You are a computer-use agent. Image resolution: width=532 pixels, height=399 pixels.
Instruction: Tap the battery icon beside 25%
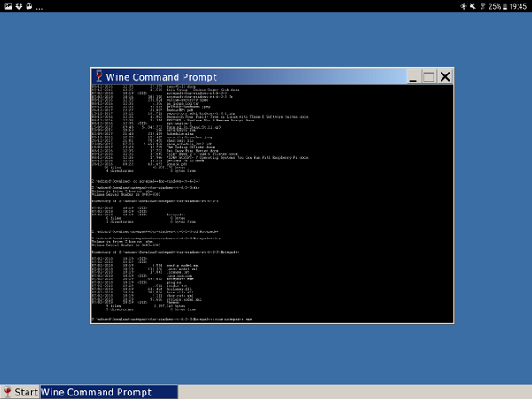(x=506, y=6)
